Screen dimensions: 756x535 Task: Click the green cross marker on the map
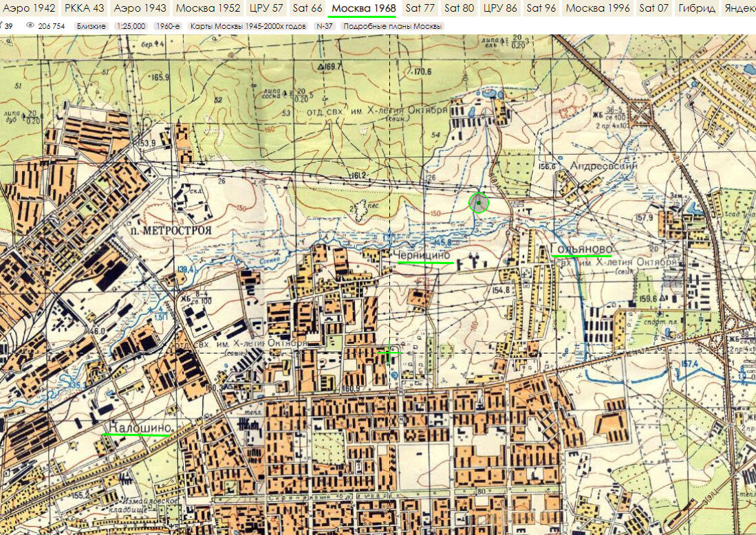(x=389, y=353)
